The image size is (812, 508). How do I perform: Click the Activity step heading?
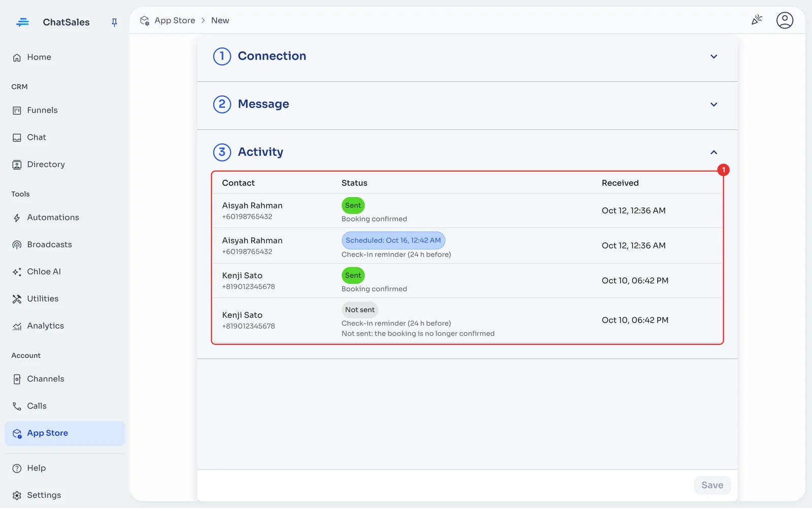point(260,151)
